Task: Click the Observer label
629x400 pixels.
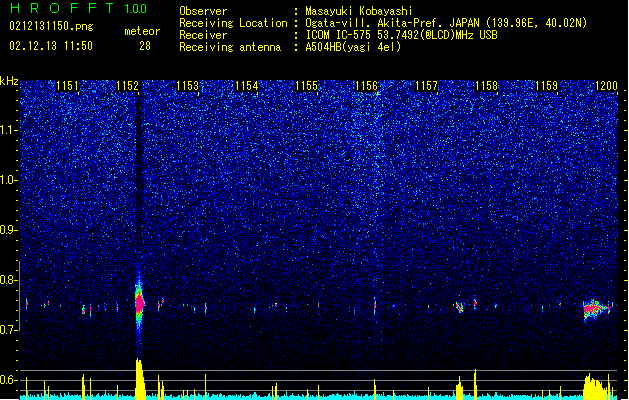Action: point(203,11)
